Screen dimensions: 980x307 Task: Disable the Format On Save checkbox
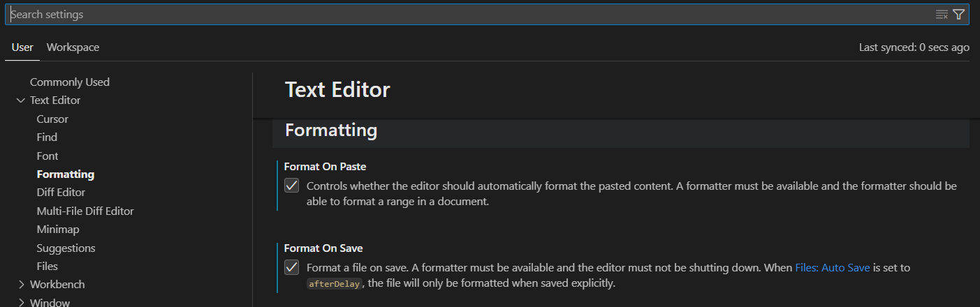292,267
